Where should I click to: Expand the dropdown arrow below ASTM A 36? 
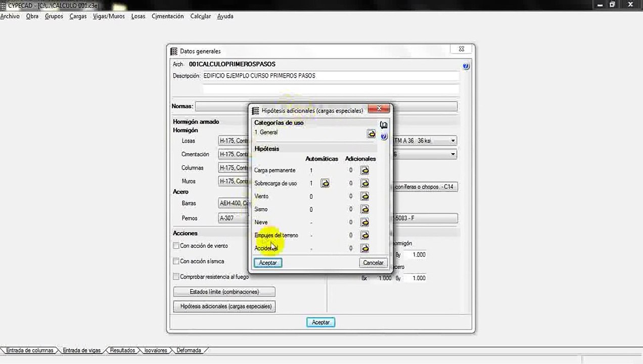coord(453,154)
